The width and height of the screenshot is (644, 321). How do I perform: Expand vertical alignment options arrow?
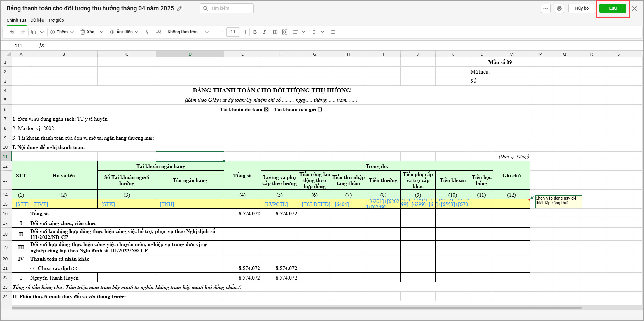tap(323, 32)
